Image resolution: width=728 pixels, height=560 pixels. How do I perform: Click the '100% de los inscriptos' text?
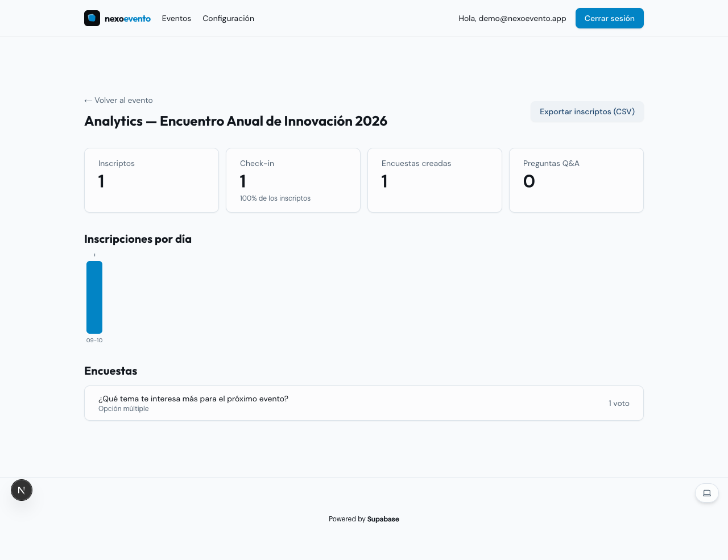tap(275, 198)
